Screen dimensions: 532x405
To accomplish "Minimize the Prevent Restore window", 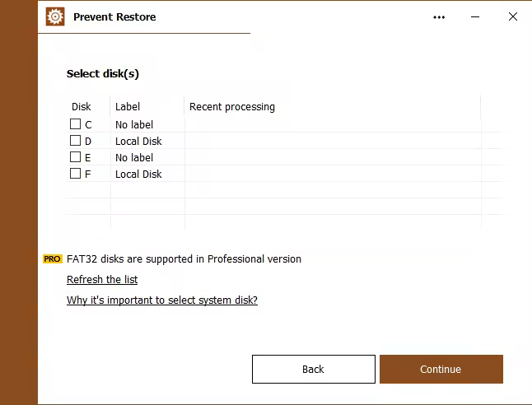I will click(476, 16).
